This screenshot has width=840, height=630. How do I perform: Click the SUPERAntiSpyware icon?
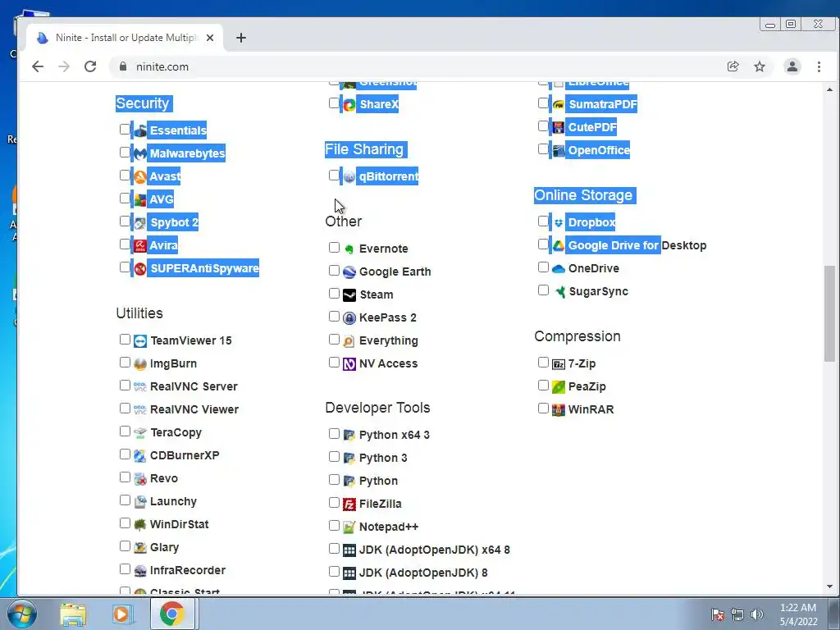coord(139,269)
